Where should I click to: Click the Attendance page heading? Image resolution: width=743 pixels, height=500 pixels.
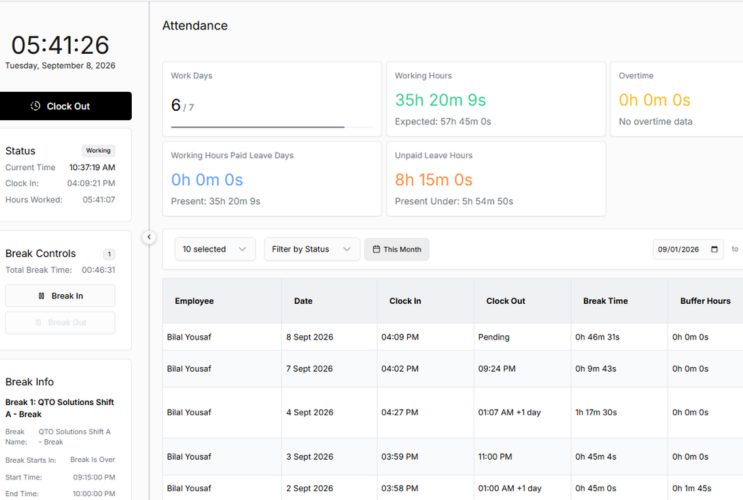point(195,26)
